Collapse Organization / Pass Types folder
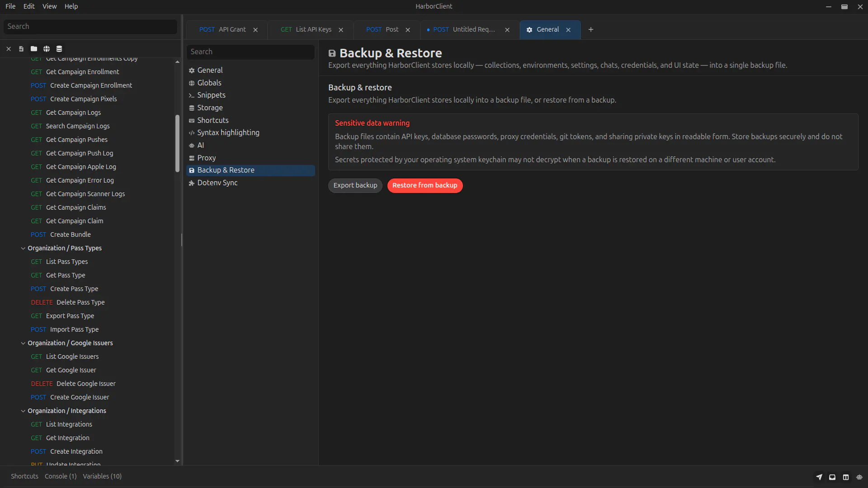 pyautogui.click(x=23, y=248)
